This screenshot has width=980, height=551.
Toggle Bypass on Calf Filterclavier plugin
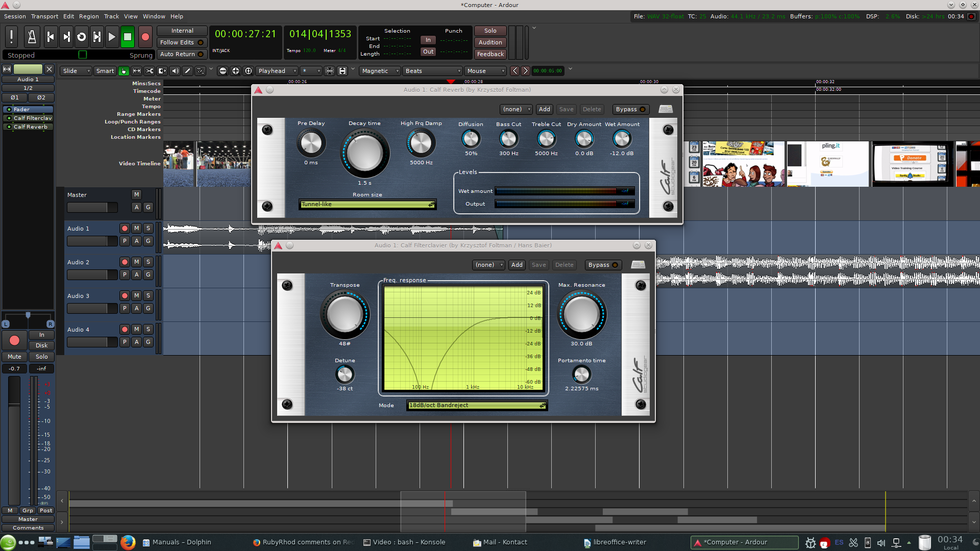click(x=601, y=264)
